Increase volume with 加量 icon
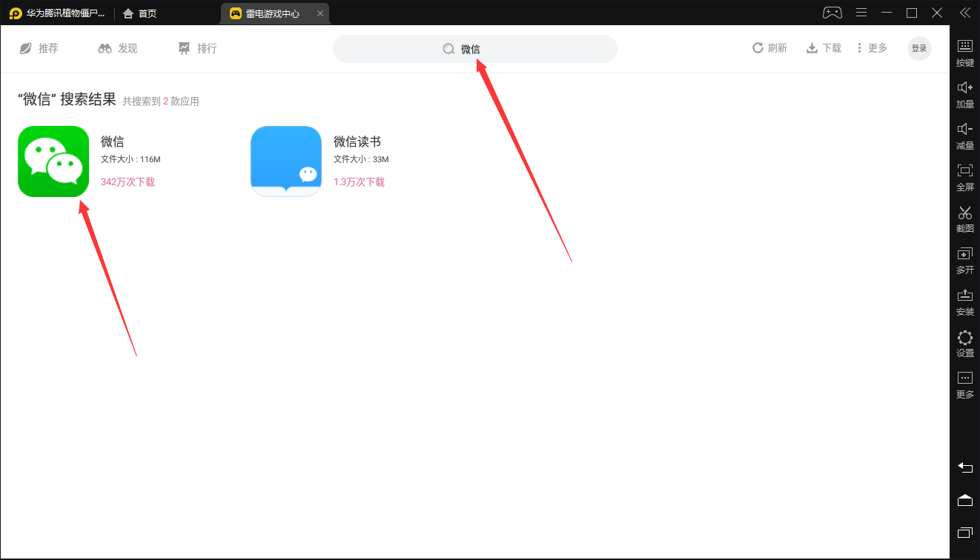This screenshot has width=980, height=560. pyautogui.click(x=964, y=93)
